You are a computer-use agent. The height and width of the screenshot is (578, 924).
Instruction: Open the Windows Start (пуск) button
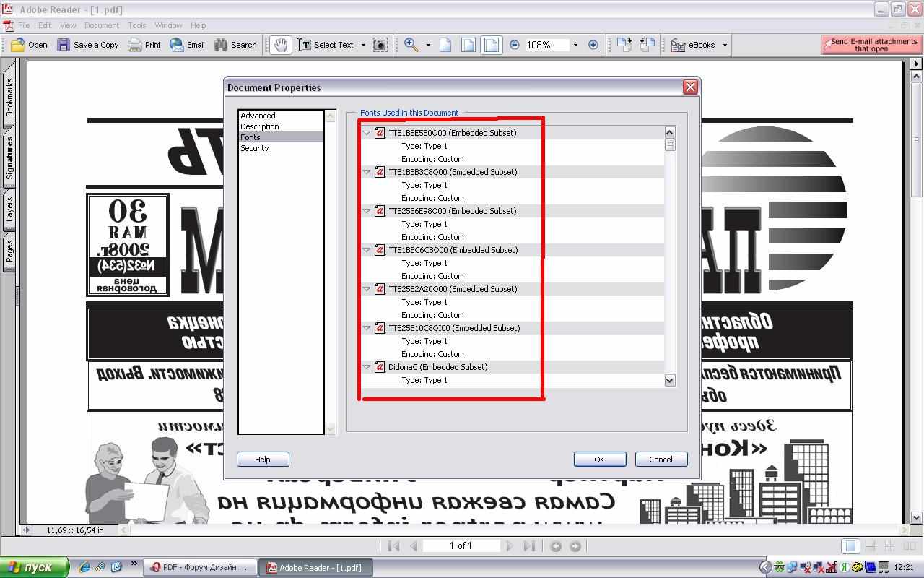(x=35, y=567)
